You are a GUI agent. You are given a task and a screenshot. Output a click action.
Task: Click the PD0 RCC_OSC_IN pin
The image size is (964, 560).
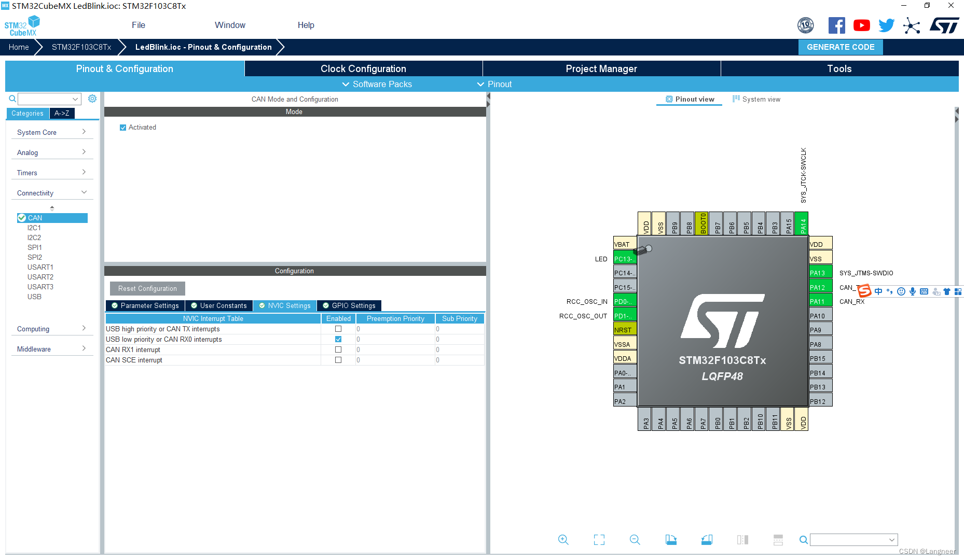tap(625, 301)
